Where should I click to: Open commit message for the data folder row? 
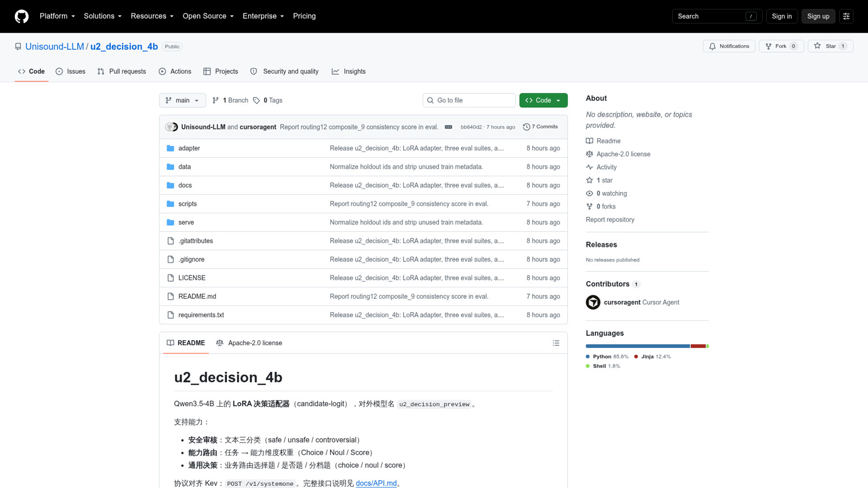coord(406,167)
